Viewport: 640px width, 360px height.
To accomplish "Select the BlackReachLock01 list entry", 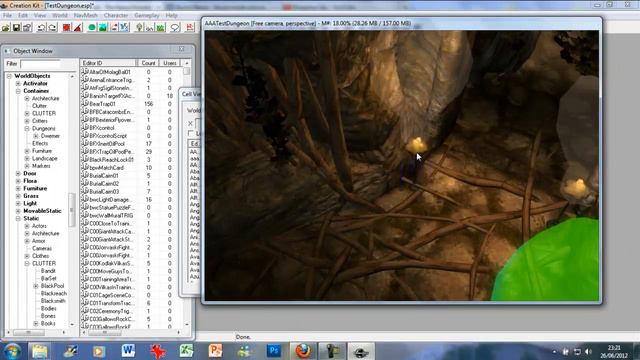I will (x=111, y=160).
